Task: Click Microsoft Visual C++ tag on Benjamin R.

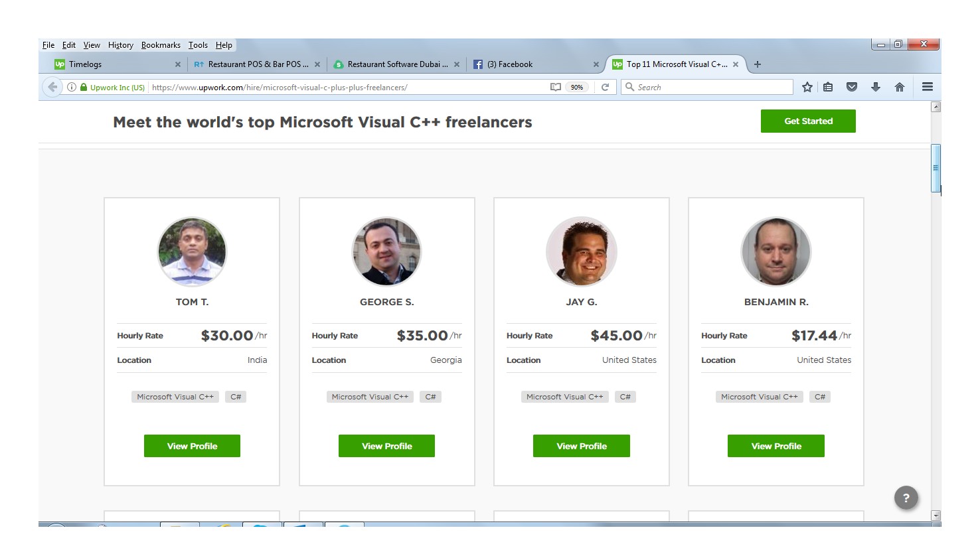Action: pyautogui.click(x=760, y=397)
